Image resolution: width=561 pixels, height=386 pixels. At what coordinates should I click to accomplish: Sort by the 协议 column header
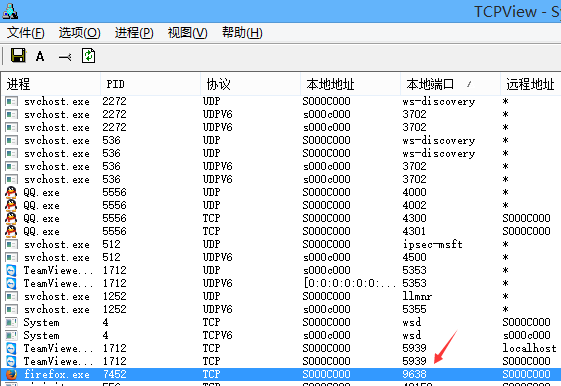[250, 84]
